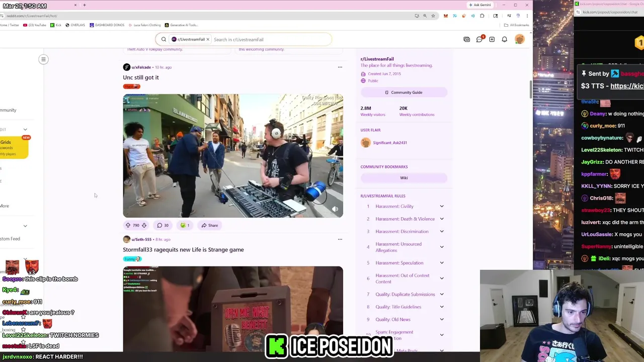The image size is (644, 362).
Task: Select the red flair tag under 'Unc still got it'
Action: [131, 86]
